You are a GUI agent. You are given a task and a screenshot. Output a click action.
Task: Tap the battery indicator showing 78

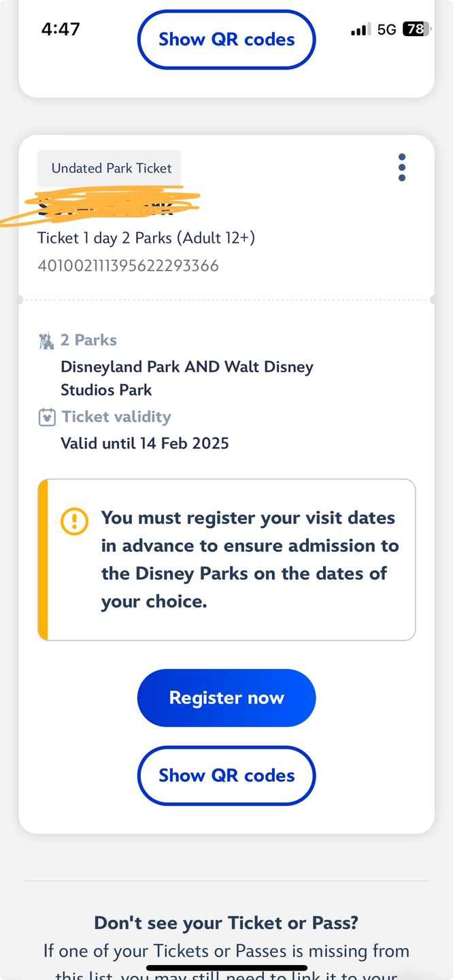[415, 29]
